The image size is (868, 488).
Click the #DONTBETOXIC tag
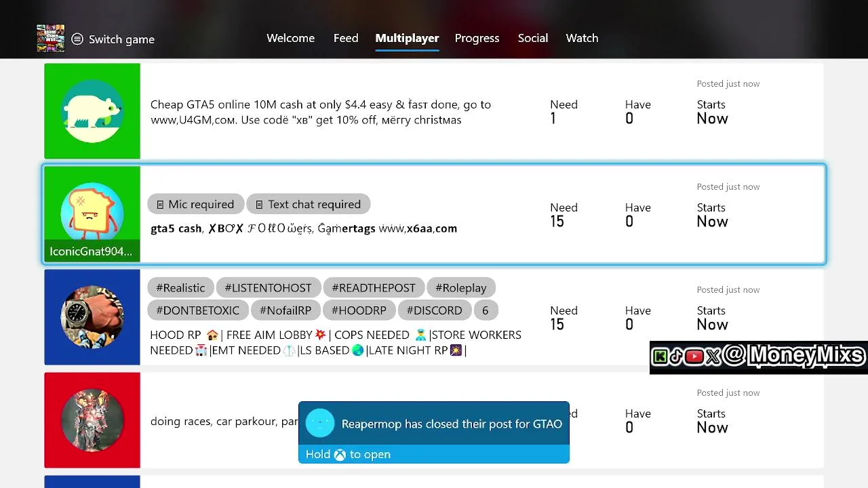(197, 310)
